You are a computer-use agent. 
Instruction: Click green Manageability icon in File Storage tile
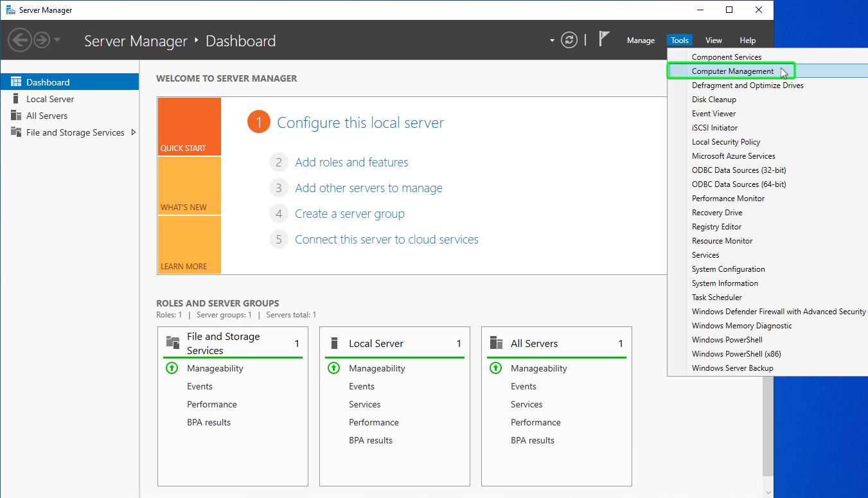(172, 368)
